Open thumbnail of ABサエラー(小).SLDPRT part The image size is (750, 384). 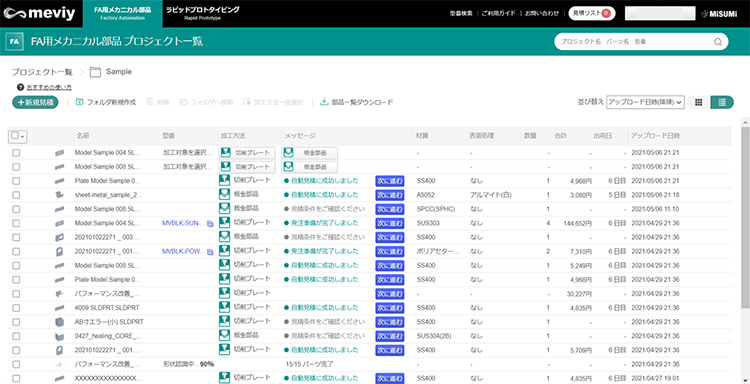59,322
